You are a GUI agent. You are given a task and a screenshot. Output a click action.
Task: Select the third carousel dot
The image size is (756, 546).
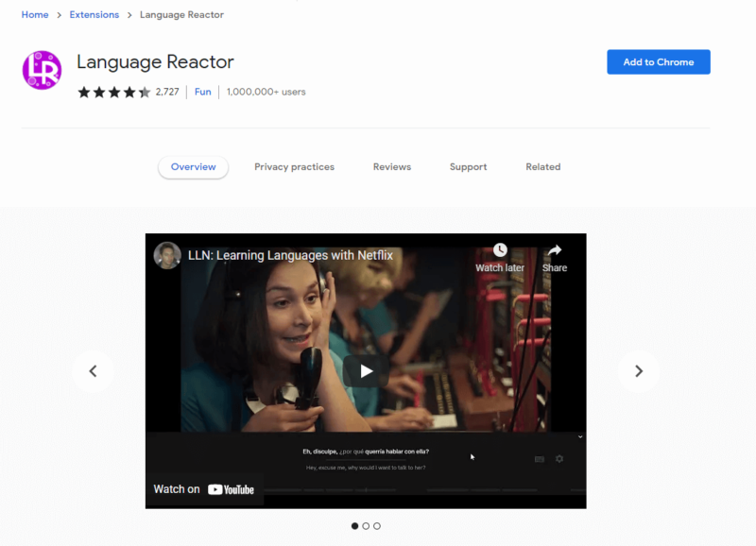pyautogui.click(x=377, y=526)
